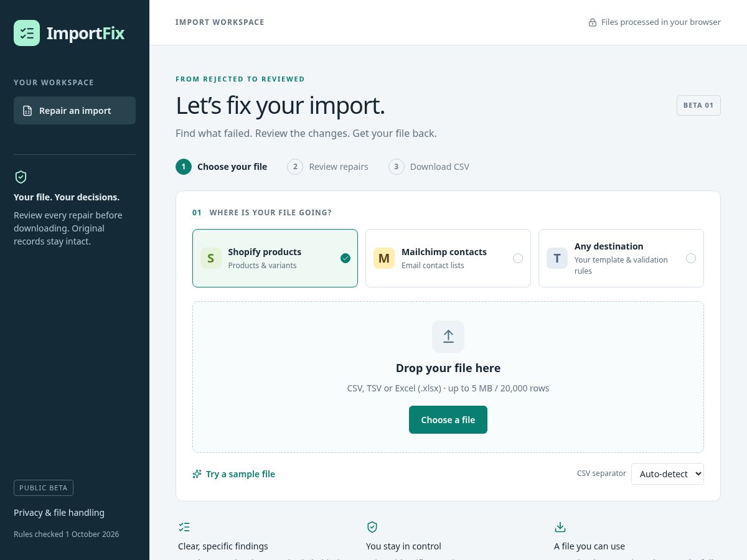Click the 'FROM REJECTED TO REVIEWED' label
747x560 pixels.
(x=240, y=79)
